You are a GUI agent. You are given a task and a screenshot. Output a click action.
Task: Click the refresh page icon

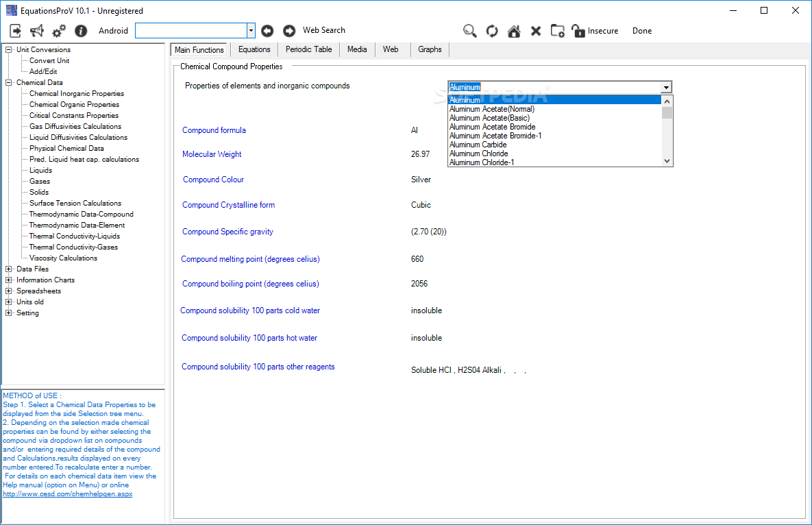[x=492, y=31]
